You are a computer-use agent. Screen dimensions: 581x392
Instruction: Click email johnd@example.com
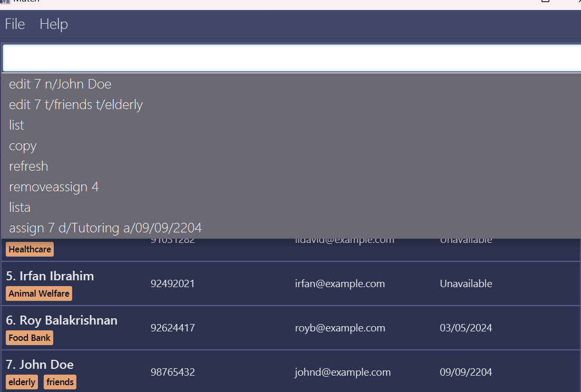[x=343, y=372]
